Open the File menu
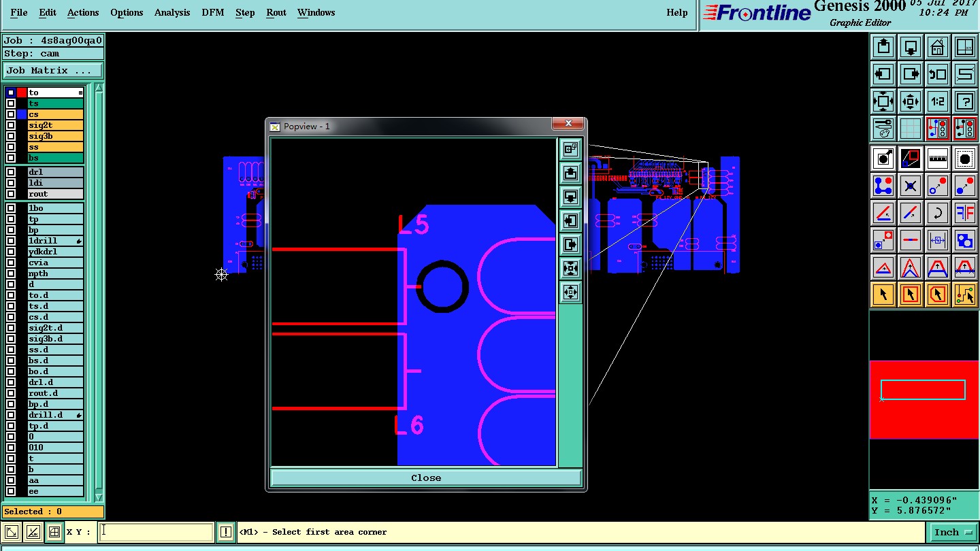980x551 pixels. point(19,12)
